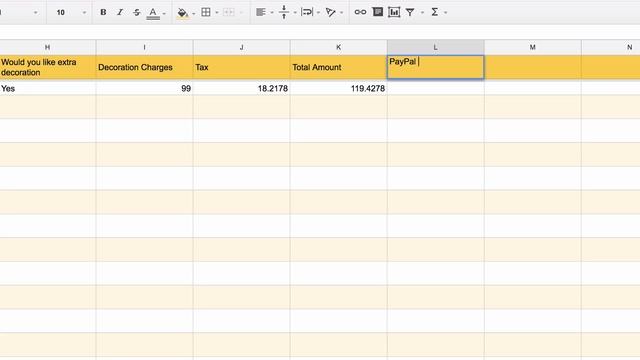The width and height of the screenshot is (640, 360).
Task: Expand the text color dropdown arrow
Action: pyautogui.click(x=164, y=13)
